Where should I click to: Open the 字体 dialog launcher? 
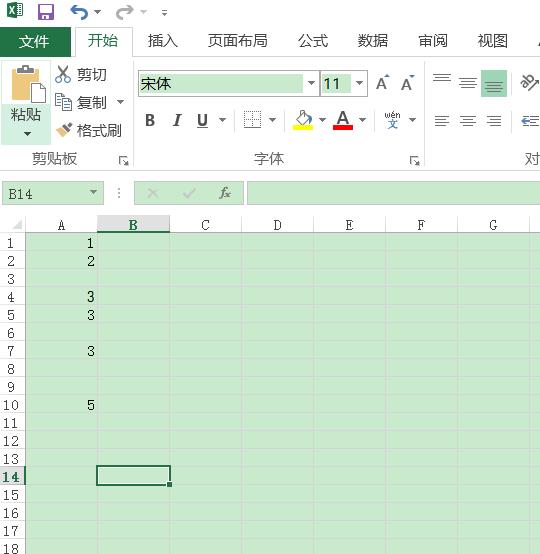coord(414,161)
